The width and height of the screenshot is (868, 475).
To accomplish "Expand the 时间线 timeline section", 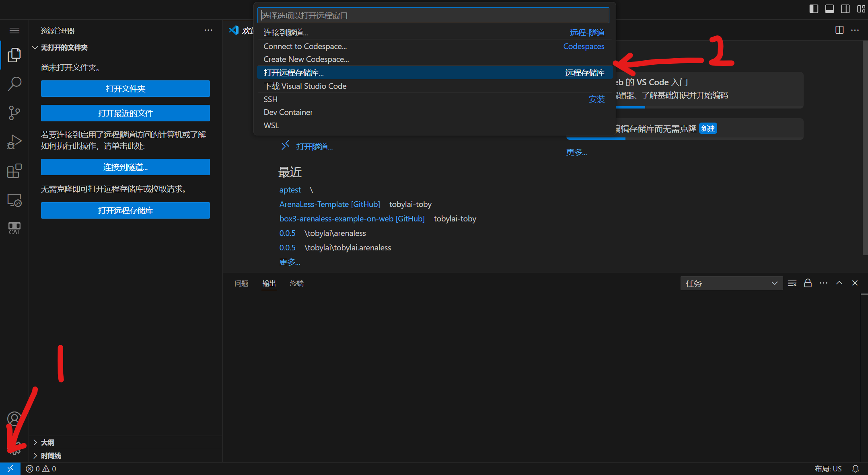I will click(51, 456).
